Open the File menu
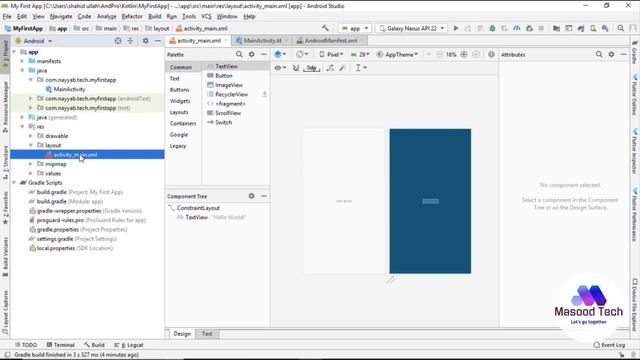640x360 pixels. coord(7,16)
